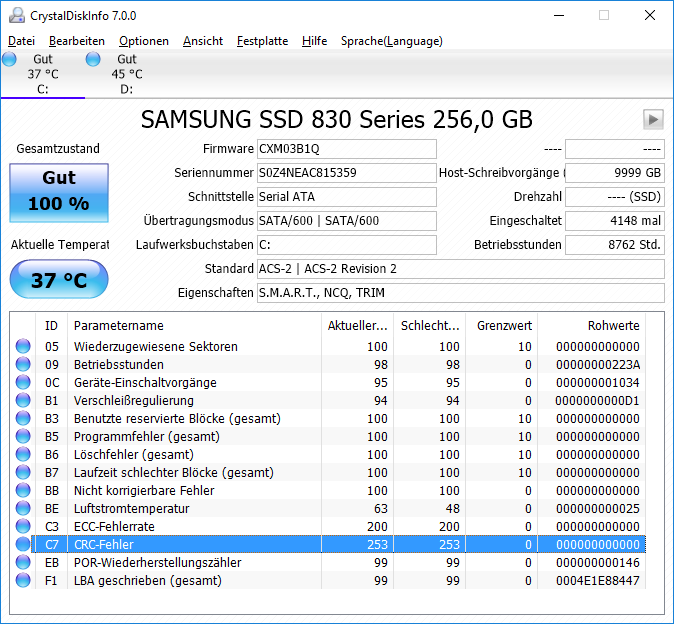
Task: Click raw value 000000001034
Action: click(597, 382)
